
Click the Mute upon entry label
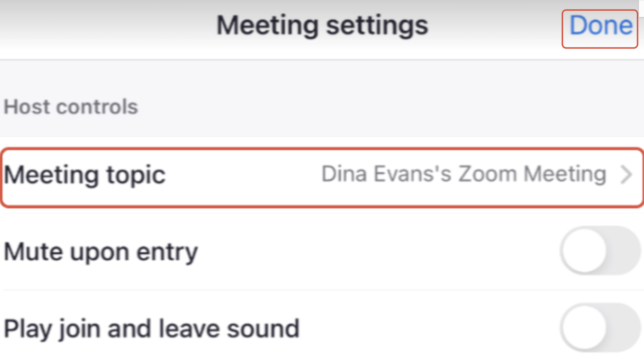click(x=101, y=252)
